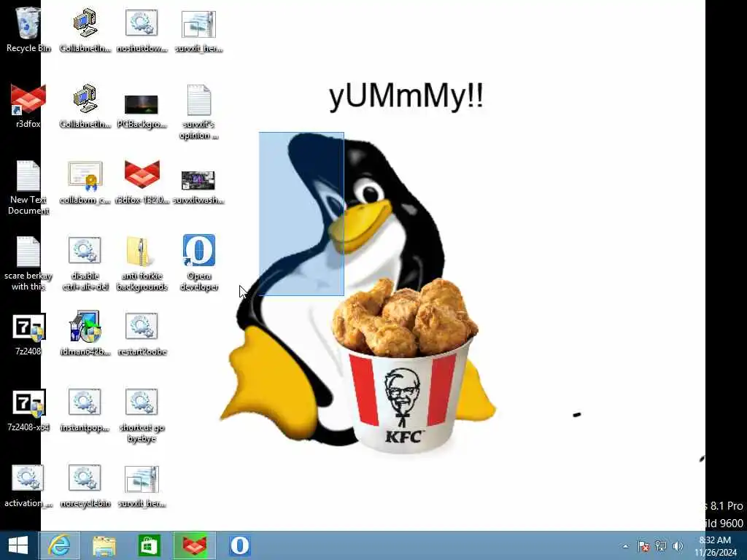Image resolution: width=747 pixels, height=560 pixels.
Task: Select the New Text Document file
Action: (x=28, y=187)
